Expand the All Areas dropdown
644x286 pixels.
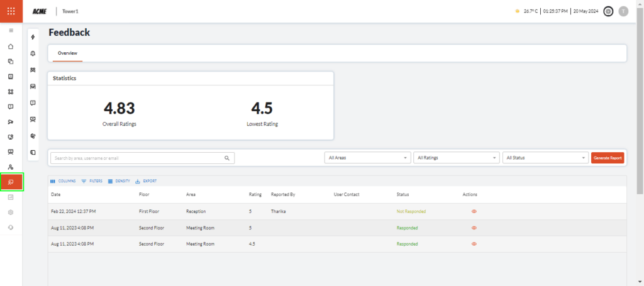point(367,158)
